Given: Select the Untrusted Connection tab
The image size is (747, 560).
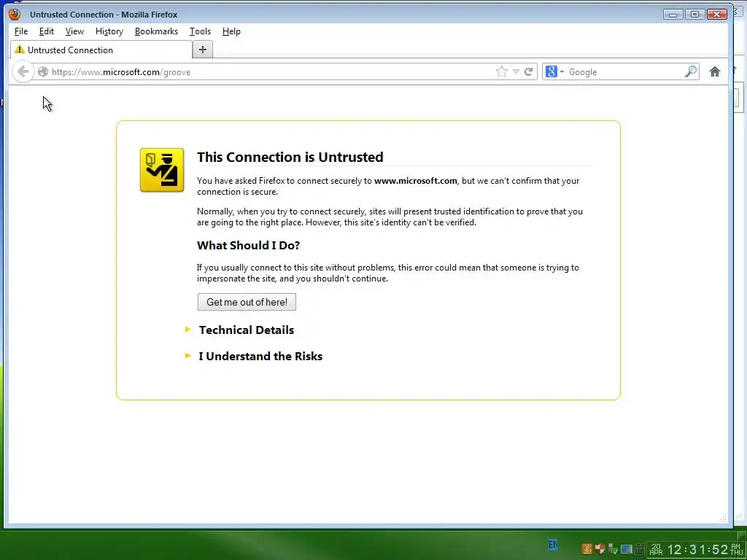Looking at the screenshot, I should [101, 50].
